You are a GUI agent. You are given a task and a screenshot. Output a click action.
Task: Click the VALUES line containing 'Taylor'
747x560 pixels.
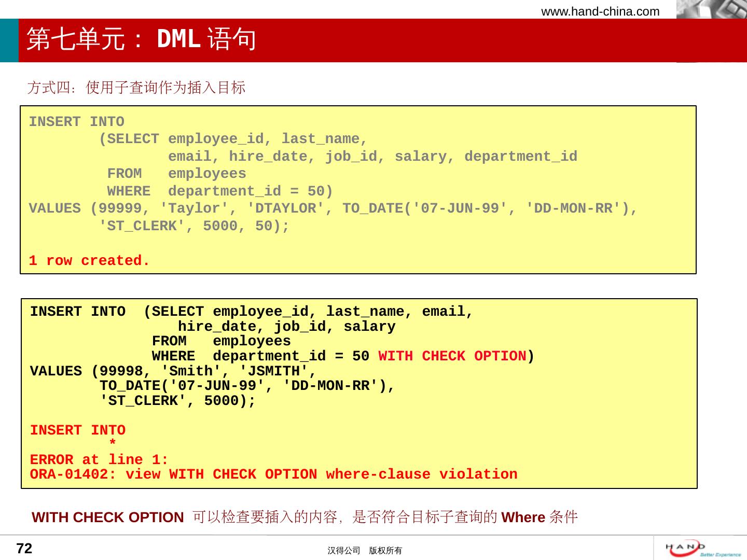[333, 208]
